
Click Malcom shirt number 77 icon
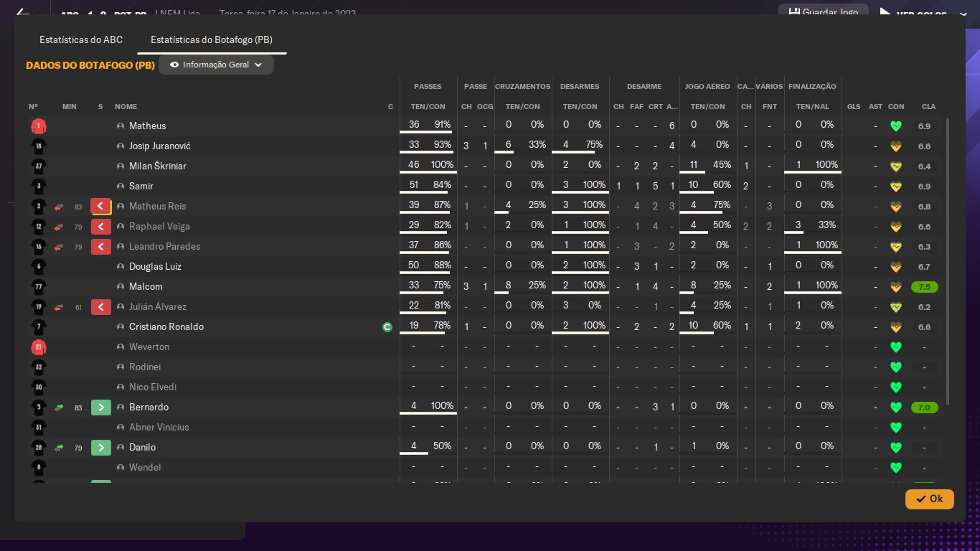coord(39,287)
